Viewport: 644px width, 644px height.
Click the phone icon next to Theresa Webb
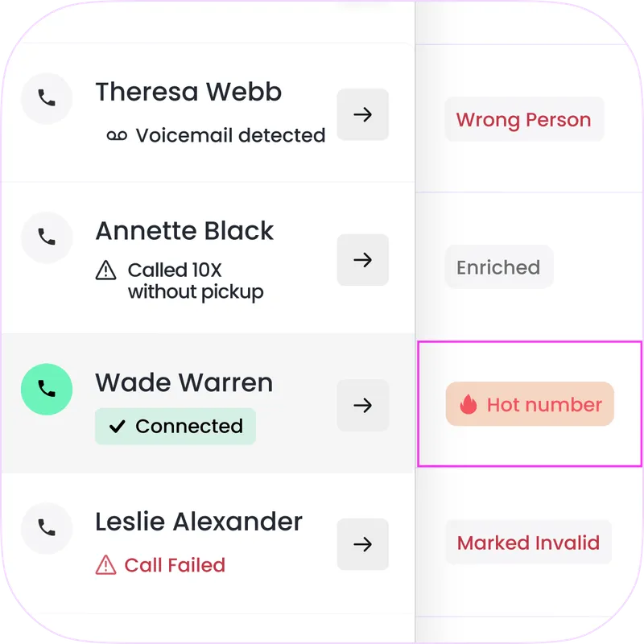coord(47,98)
